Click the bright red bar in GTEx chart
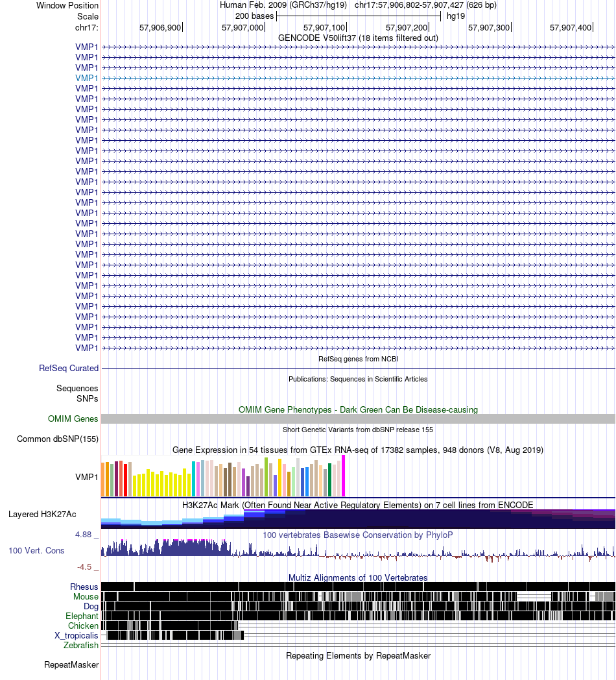Image resolution: width=616 pixels, height=680 pixels. pyautogui.click(x=125, y=480)
